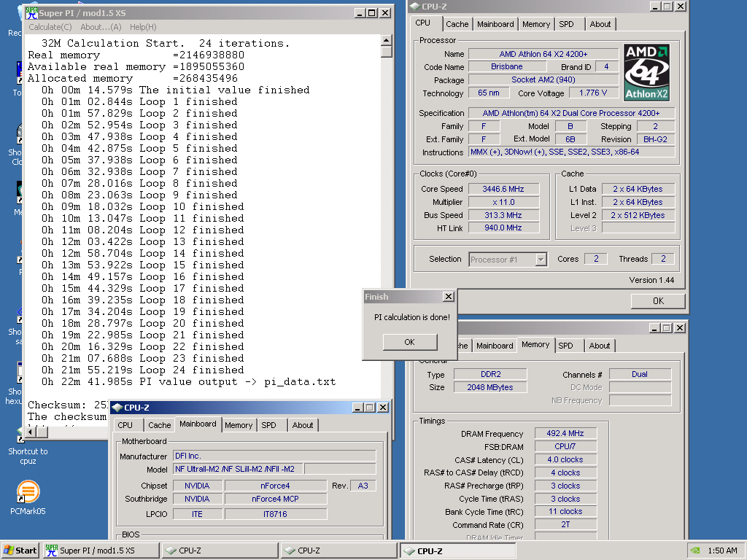Screen dimensions: 747x560
Task: Click the AMD Athlon 64 X2 logo
Action: pyautogui.click(x=647, y=72)
